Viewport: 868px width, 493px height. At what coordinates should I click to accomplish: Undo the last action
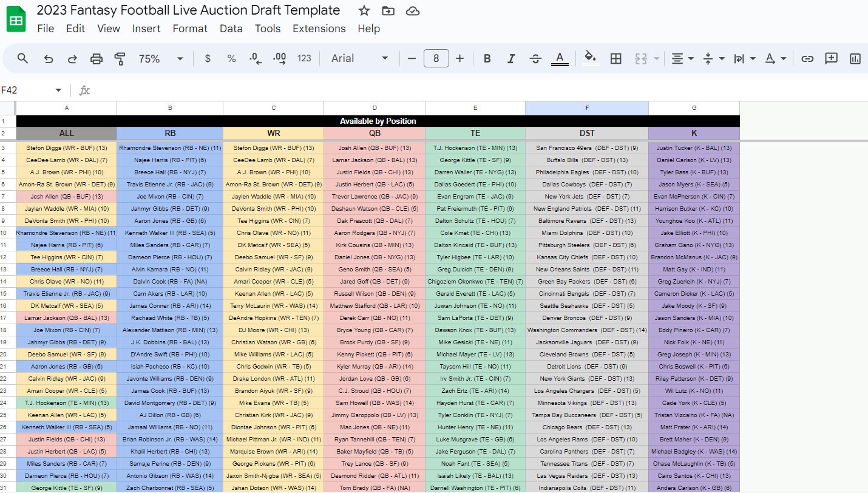(x=49, y=58)
